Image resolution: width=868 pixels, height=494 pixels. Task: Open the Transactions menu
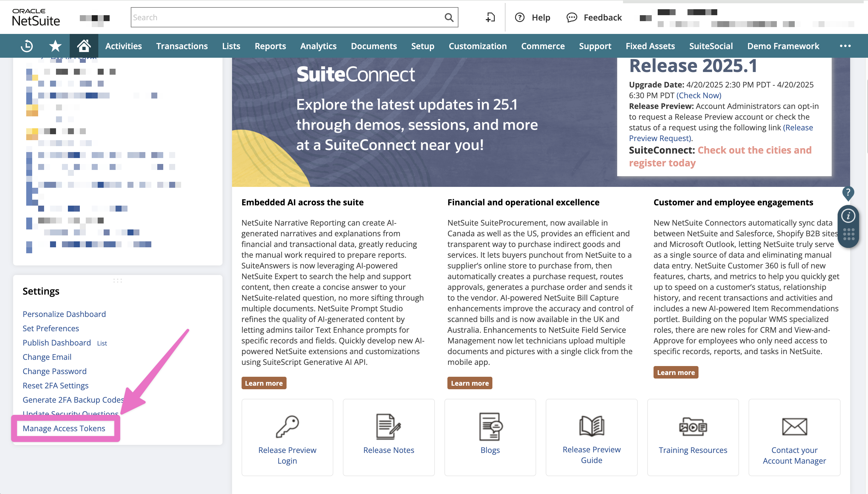(x=182, y=46)
